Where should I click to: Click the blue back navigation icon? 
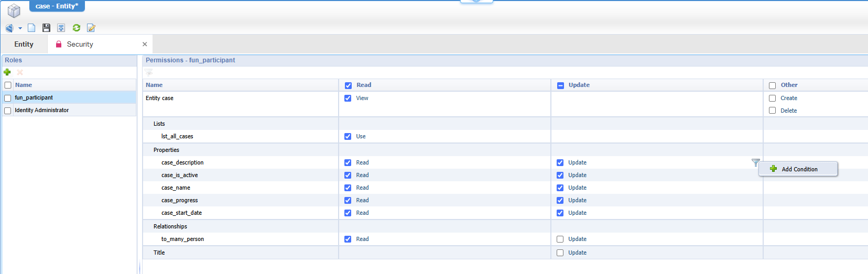point(9,28)
